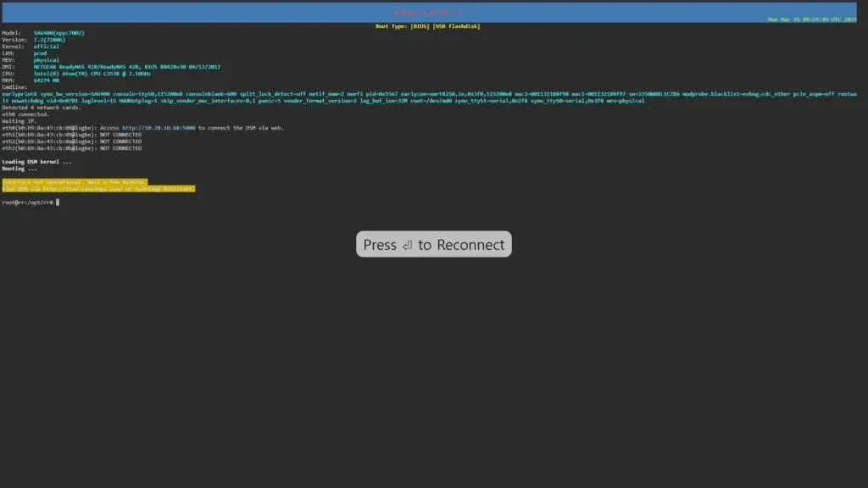Select the Model: SA6400(epyc7002) line
Screen dimensions: 868x488
(42, 32)
